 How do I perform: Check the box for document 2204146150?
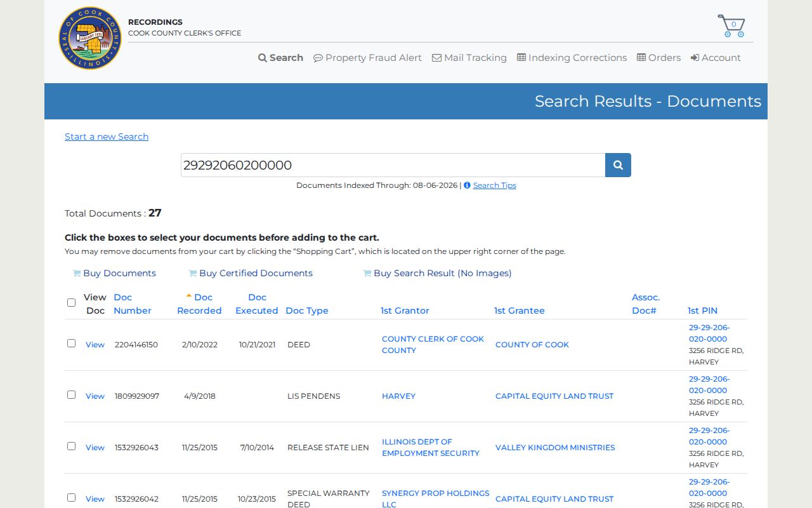(71, 343)
